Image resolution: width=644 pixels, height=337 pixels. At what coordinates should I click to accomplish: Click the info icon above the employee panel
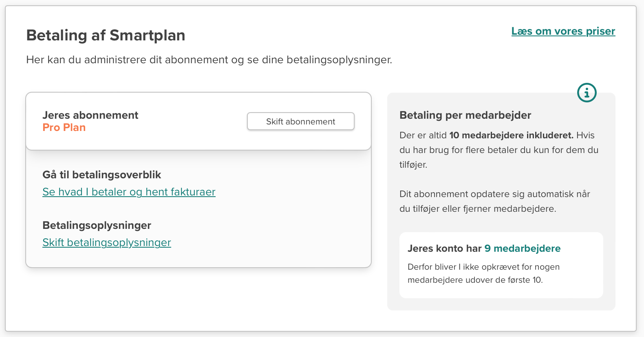tap(587, 93)
